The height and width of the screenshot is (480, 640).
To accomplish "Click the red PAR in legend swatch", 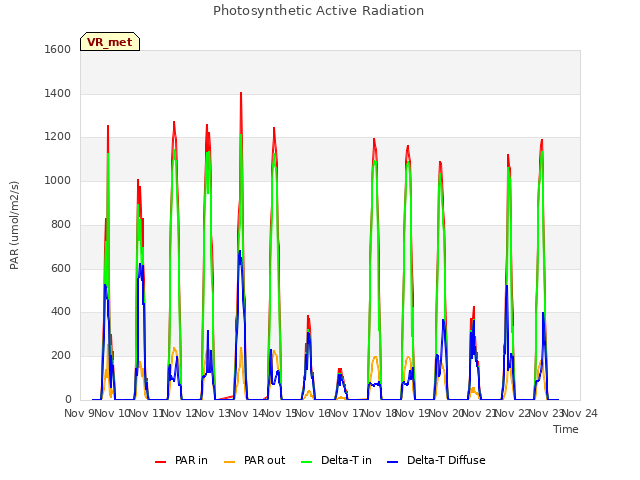I will 160,462.
